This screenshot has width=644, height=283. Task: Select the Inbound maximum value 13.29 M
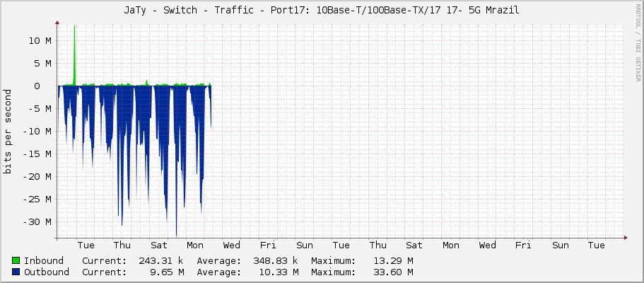(x=394, y=261)
